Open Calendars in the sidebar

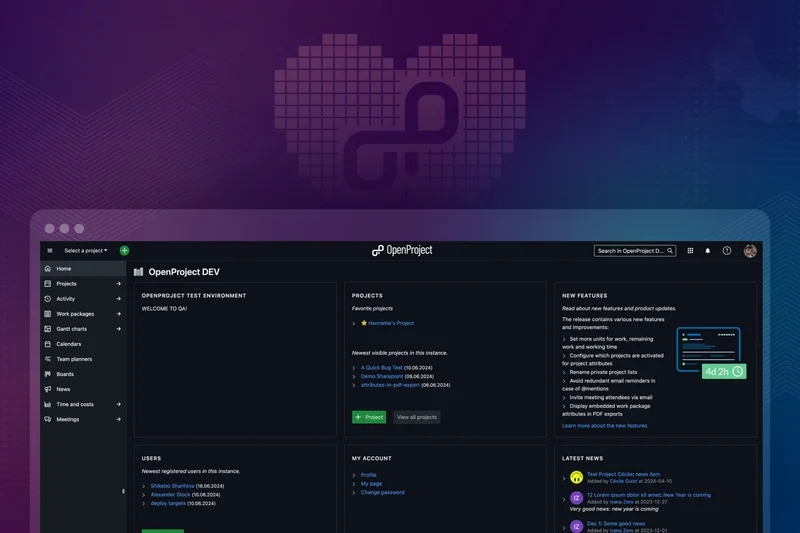pyautogui.click(x=83, y=344)
